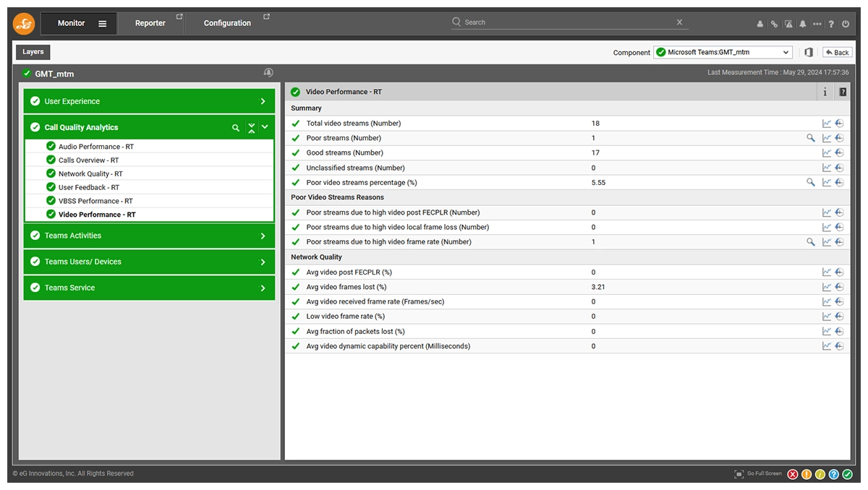This screenshot has height=490, width=868.
Task: Open graph for high video post FECPLR streams
Action: tap(827, 212)
